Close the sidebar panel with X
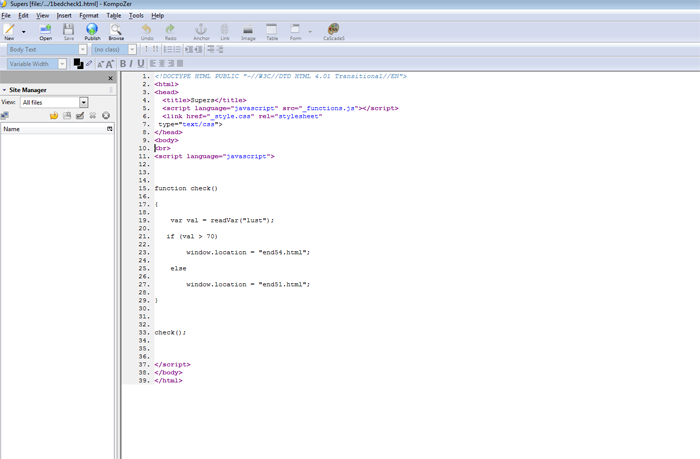 pos(110,78)
